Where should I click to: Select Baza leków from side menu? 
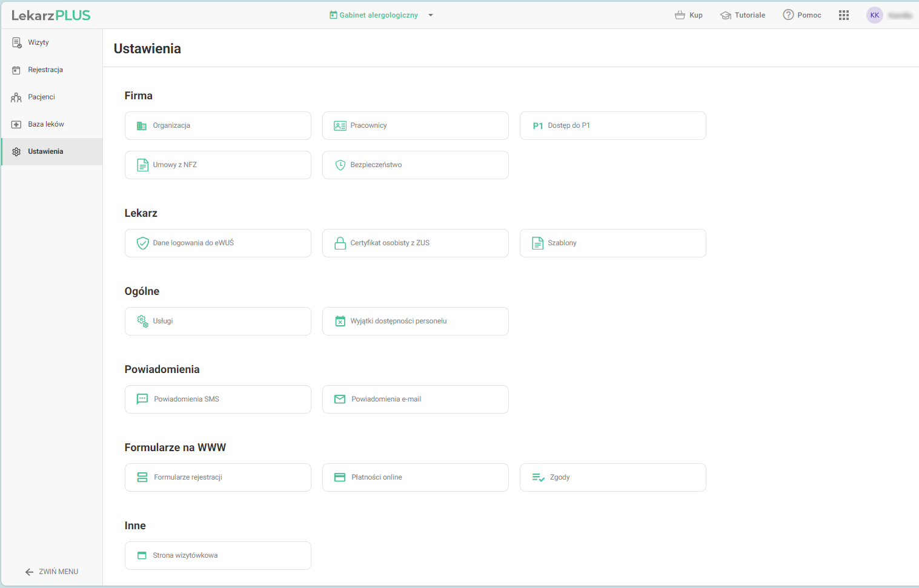(x=45, y=124)
